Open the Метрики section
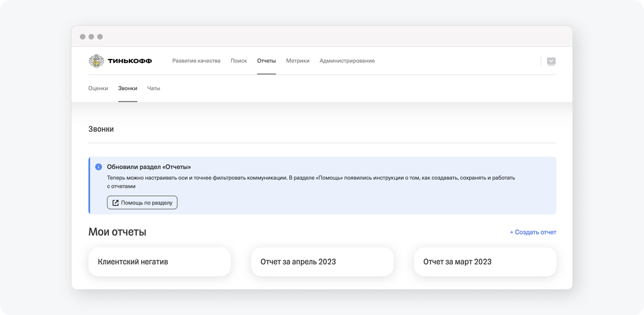Image resolution: width=644 pixels, height=315 pixels. click(x=297, y=61)
